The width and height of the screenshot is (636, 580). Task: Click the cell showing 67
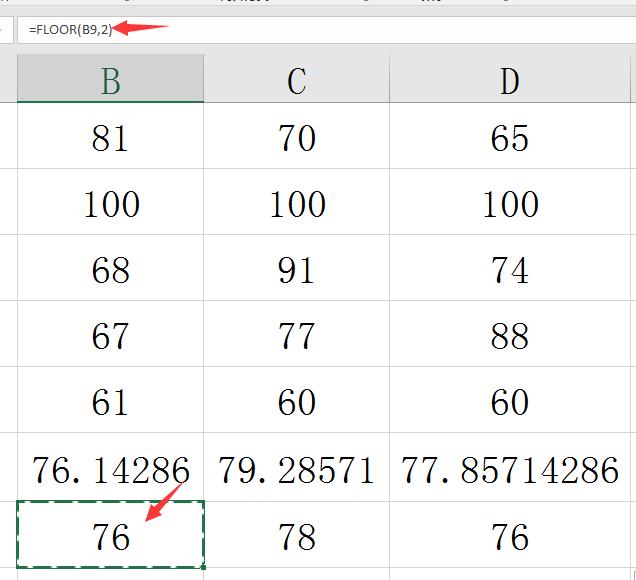coord(110,335)
